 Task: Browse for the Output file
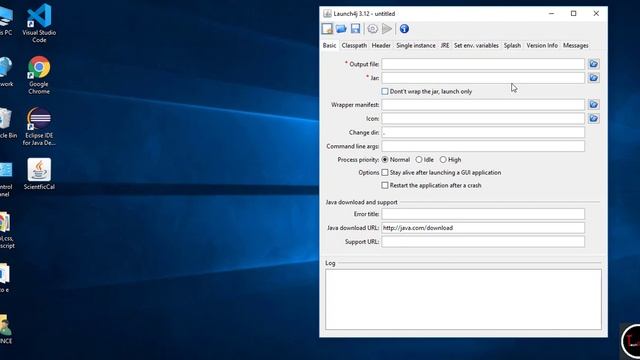pyautogui.click(x=593, y=64)
